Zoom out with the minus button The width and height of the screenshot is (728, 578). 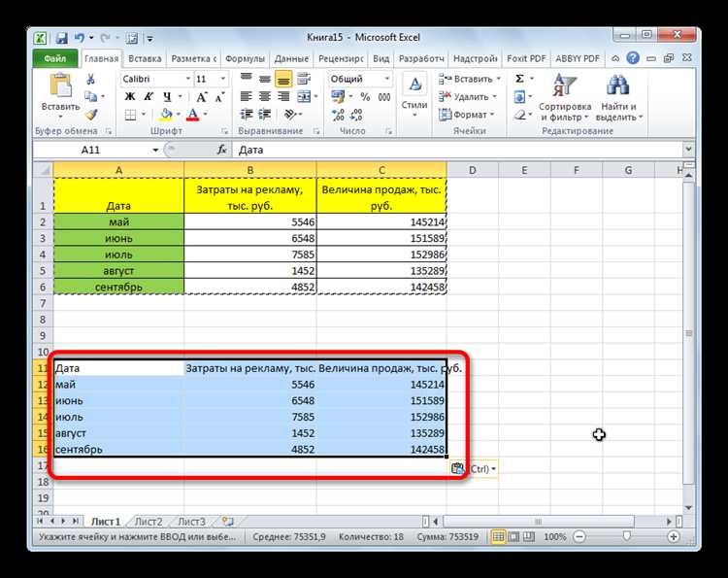click(x=579, y=536)
